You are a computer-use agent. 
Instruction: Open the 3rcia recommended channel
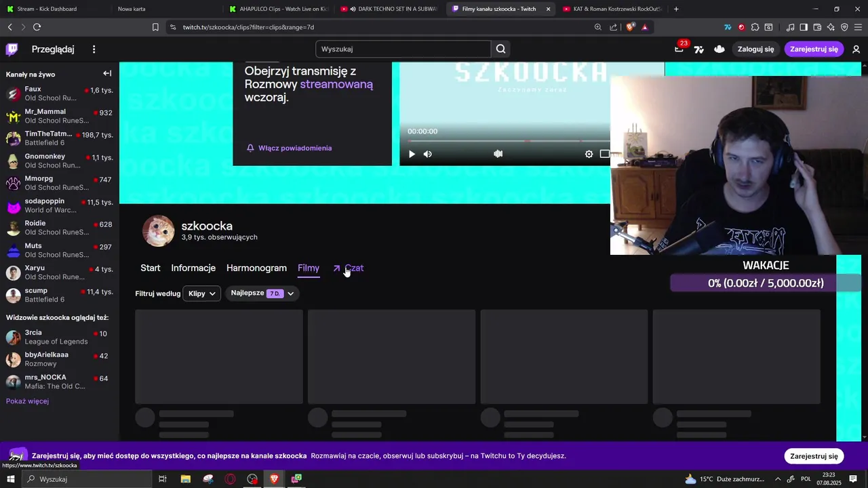click(x=60, y=337)
